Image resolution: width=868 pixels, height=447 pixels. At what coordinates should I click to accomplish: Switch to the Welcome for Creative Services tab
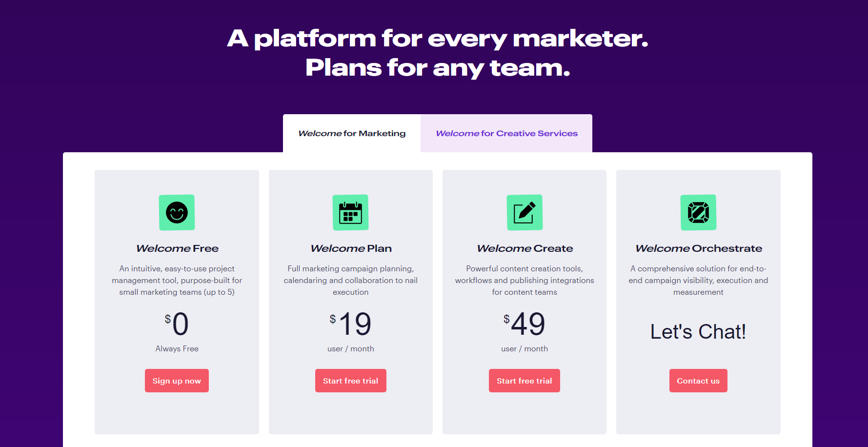click(506, 133)
